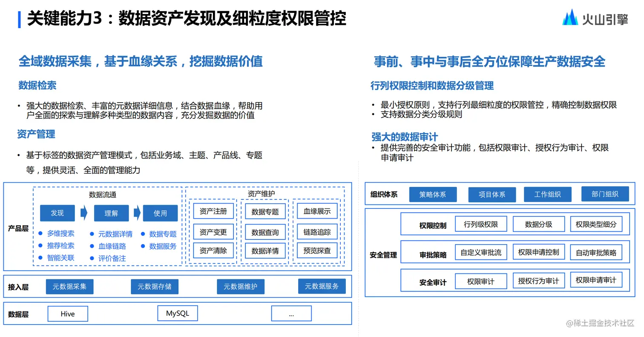The height and width of the screenshot is (337, 644).
Task: Click the 资产注册 box
Action: pos(213,211)
